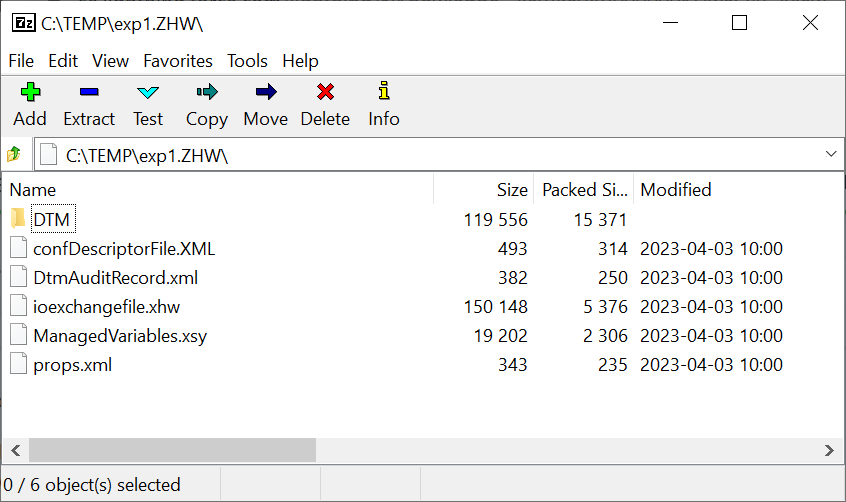Screen dimensions: 846x502
Task: Click the horizontal scrollbar left arrow
Action: tap(16, 450)
